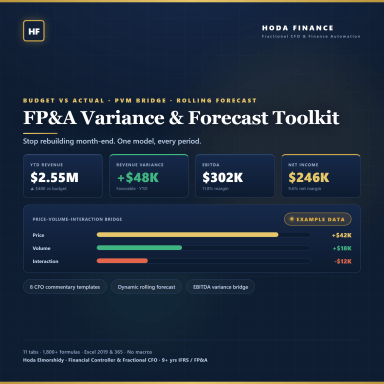Click the Volume row label
Image resolution: width=384 pixels, height=384 pixels.
coord(41,248)
